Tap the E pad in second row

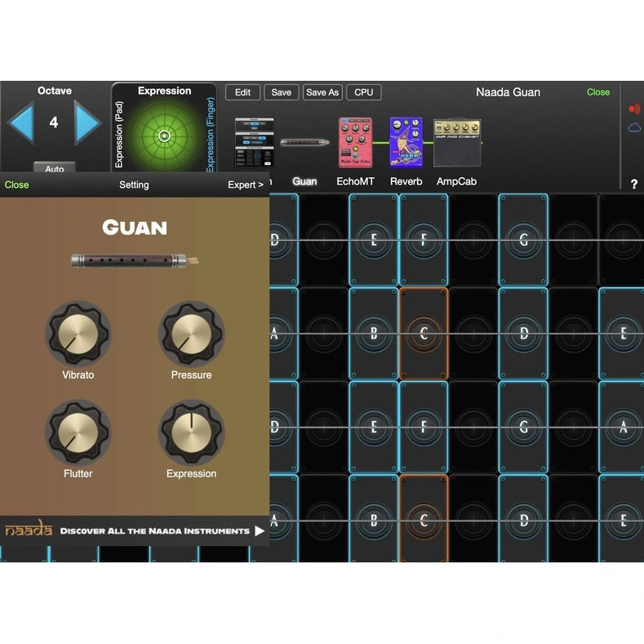[x=622, y=334]
